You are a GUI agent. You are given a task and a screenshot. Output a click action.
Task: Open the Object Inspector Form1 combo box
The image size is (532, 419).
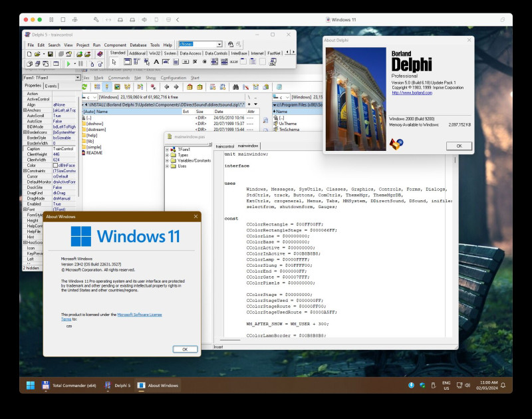(x=77, y=78)
